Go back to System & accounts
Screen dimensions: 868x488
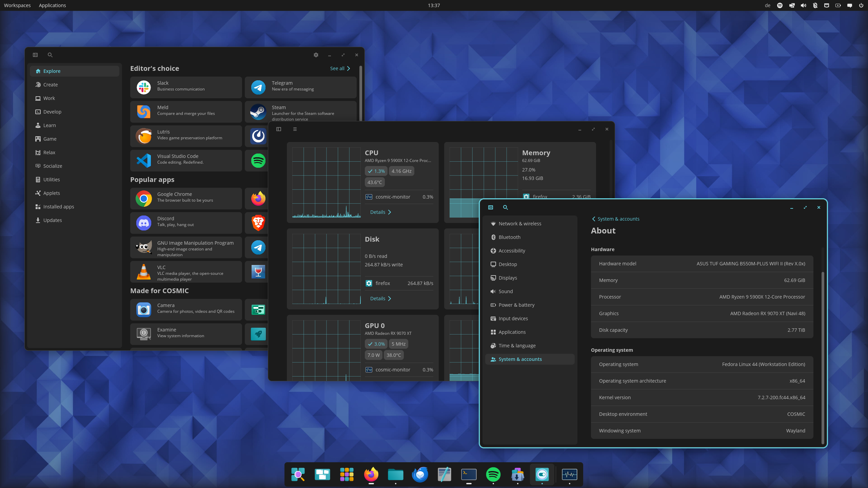pos(616,219)
